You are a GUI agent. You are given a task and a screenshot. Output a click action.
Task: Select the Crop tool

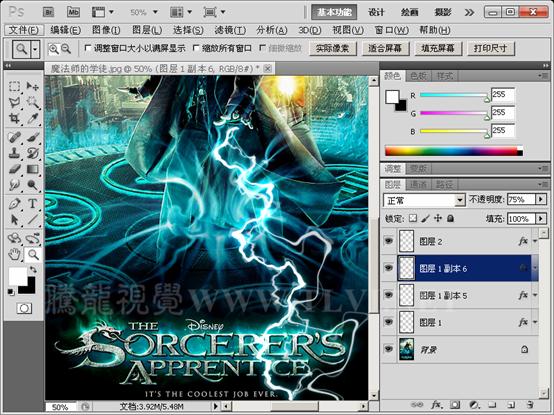tap(14, 118)
